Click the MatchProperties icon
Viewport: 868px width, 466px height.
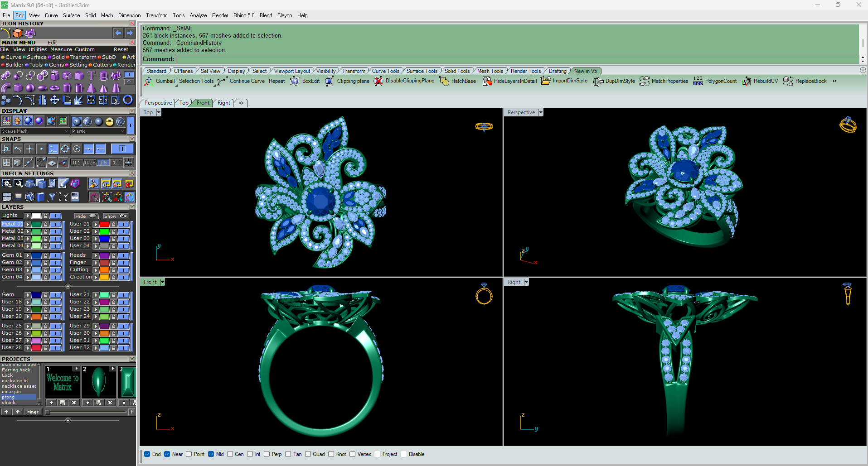pyautogui.click(x=645, y=81)
